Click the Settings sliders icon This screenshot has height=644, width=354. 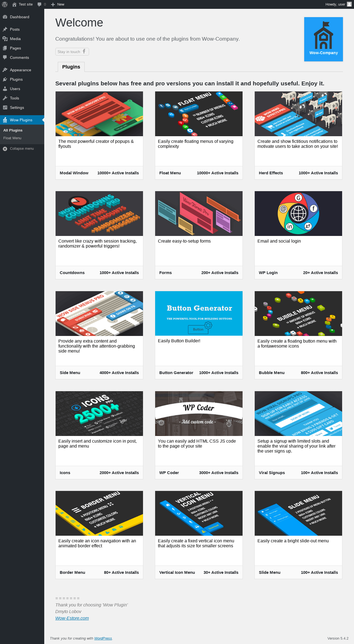pyautogui.click(x=5, y=107)
